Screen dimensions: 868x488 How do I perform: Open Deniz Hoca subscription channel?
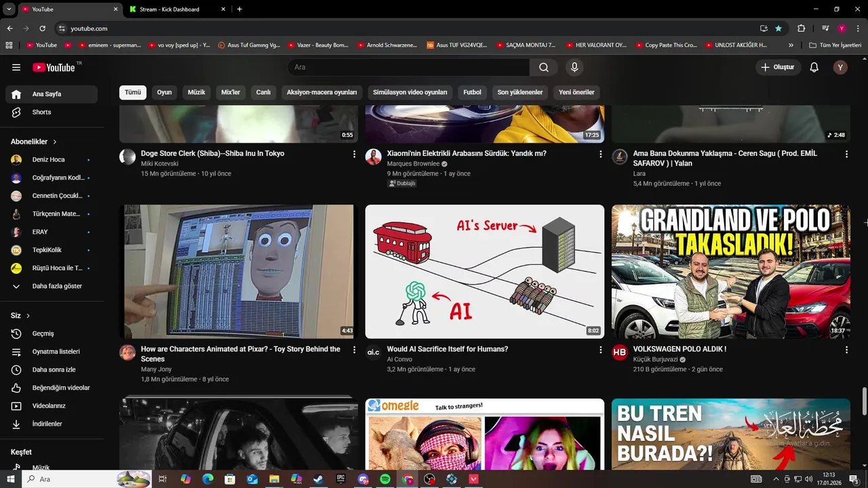(x=52, y=159)
